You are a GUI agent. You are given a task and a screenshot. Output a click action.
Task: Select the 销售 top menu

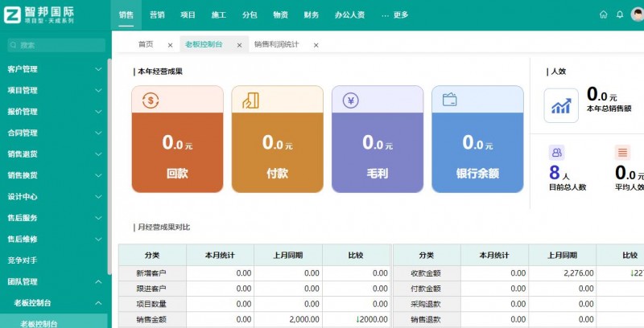pos(126,14)
